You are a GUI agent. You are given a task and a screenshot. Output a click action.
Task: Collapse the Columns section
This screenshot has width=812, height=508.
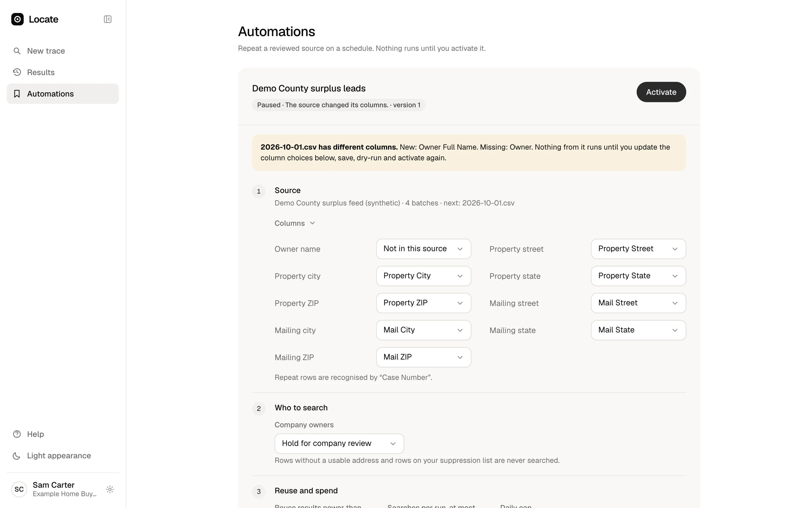coord(295,223)
